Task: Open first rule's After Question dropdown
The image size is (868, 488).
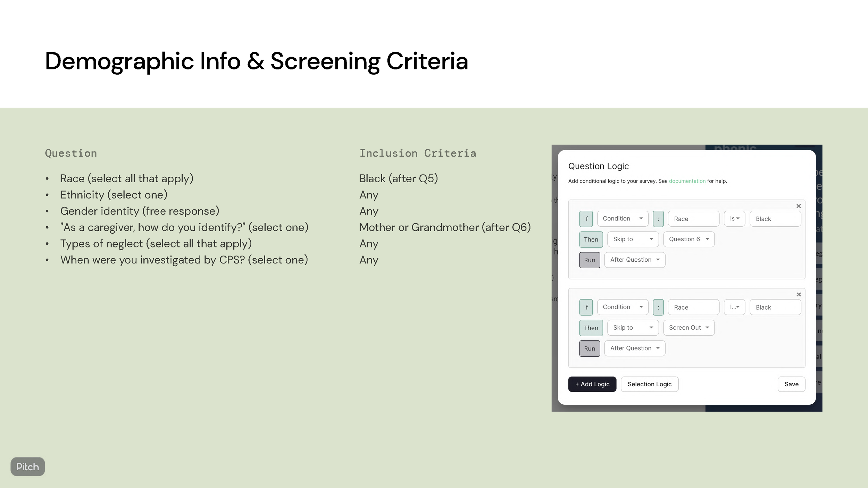Action: (634, 260)
